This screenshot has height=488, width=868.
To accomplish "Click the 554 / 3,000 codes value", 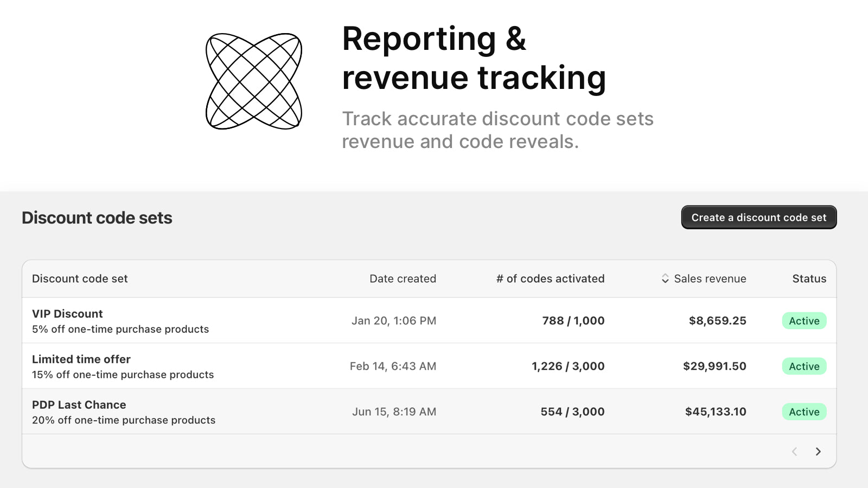I will point(572,412).
